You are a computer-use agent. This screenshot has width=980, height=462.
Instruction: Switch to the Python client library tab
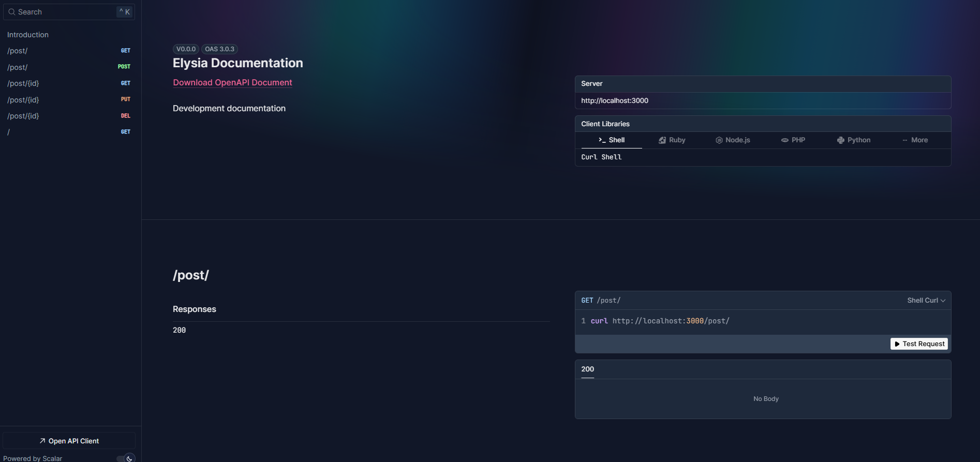(x=854, y=140)
